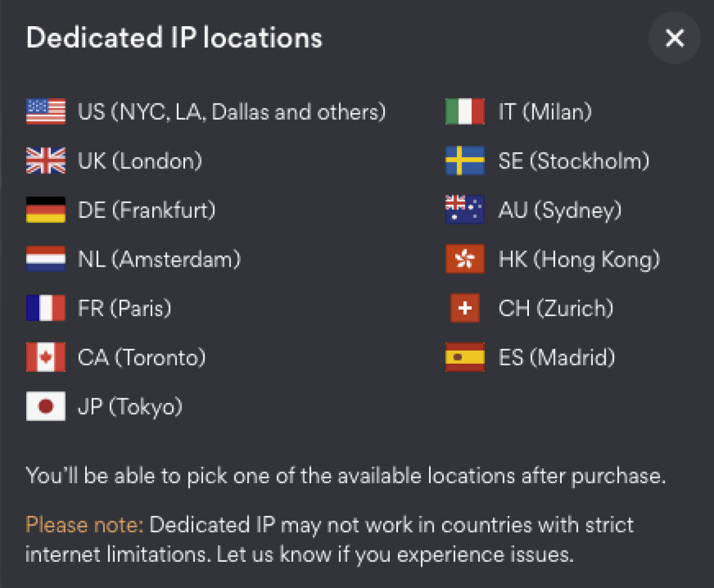714x588 pixels.
Task: Click the Australian flag icon
Action: pyautogui.click(x=465, y=210)
